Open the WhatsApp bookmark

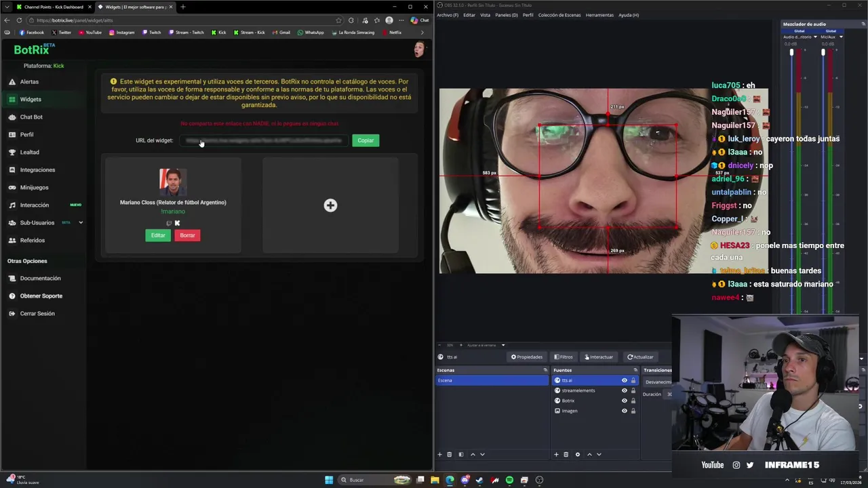click(311, 33)
